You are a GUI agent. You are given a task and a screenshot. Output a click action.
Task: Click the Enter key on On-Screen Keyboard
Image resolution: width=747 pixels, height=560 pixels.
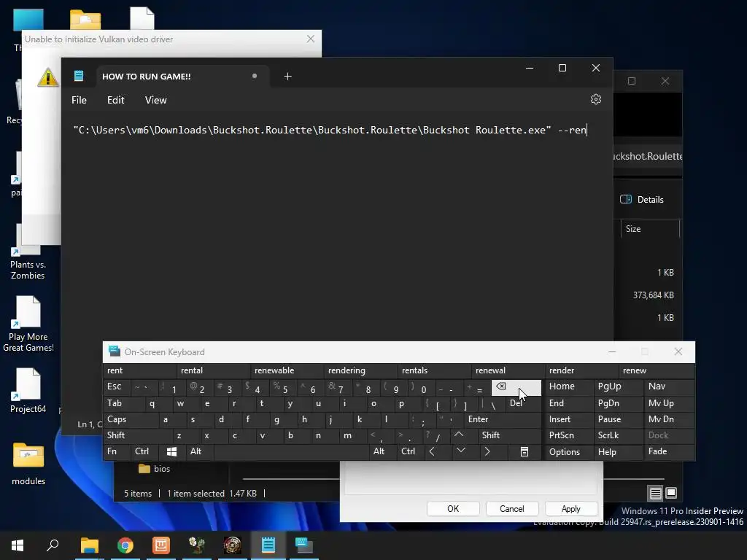click(x=503, y=419)
